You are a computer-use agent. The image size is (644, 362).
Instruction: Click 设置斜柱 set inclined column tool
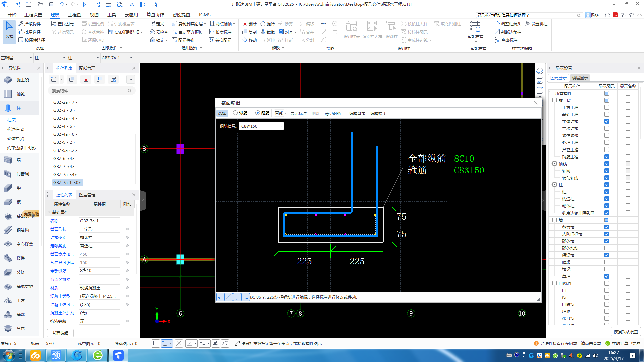536,24
